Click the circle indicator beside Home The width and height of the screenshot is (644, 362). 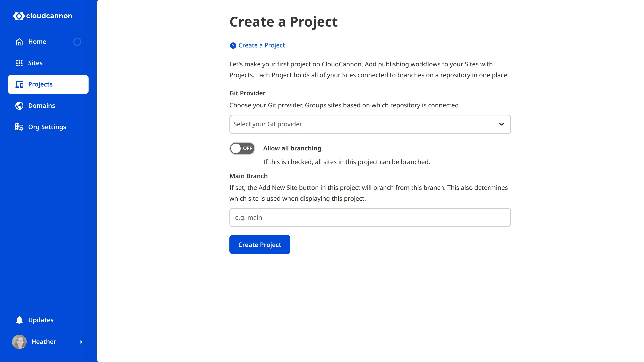tap(77, 42)
